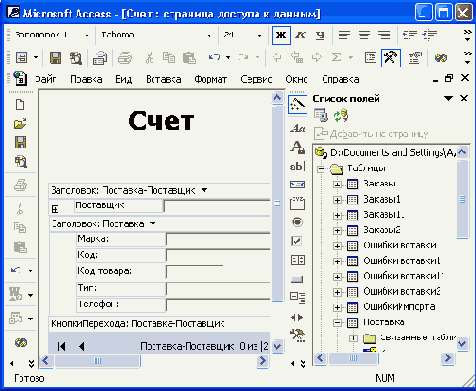Click the View mode icon
The width and height of the screenshot is (476, 391).
(22, 58)
